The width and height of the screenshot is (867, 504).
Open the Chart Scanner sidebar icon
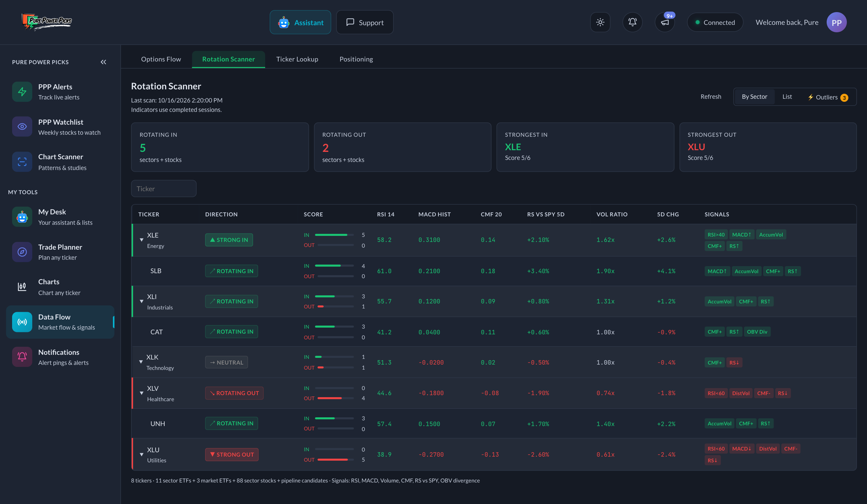[22, 162]
